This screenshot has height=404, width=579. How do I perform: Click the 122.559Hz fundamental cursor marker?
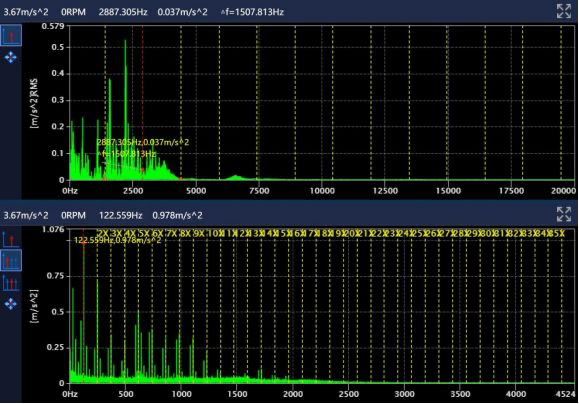tap(83, 243)
